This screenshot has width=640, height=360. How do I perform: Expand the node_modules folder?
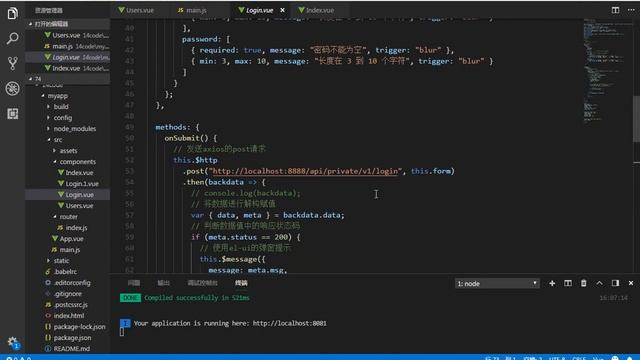coord(75,129)
